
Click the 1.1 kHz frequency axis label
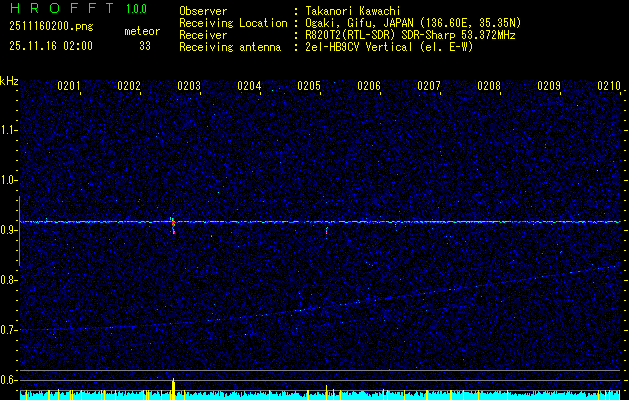(10, 130)
